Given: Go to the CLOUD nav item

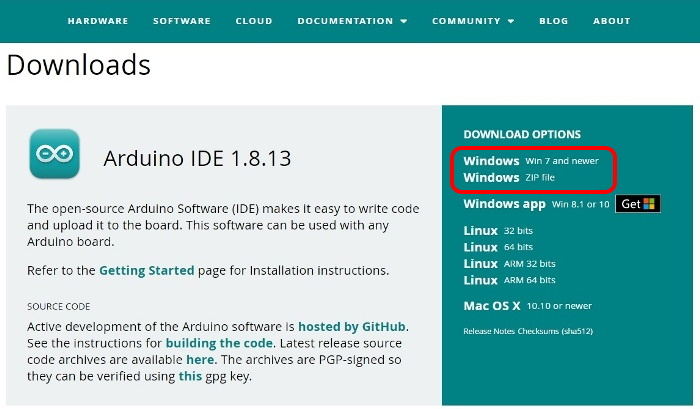Looking at the screenshot, I should tap(254, 21).
